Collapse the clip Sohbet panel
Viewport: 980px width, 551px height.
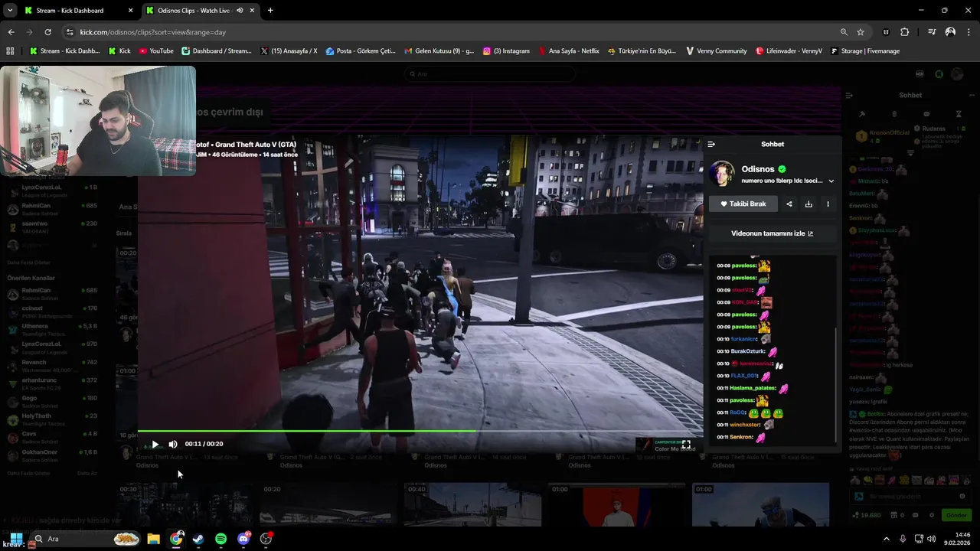tap(711, 144)
